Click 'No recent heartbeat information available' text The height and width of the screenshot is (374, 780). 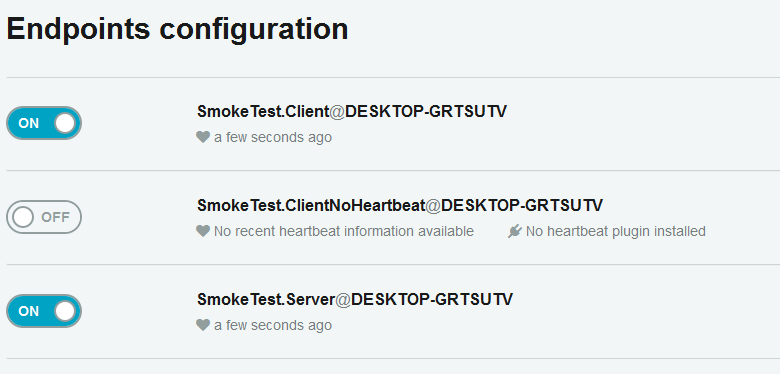(x=344, y=231)
